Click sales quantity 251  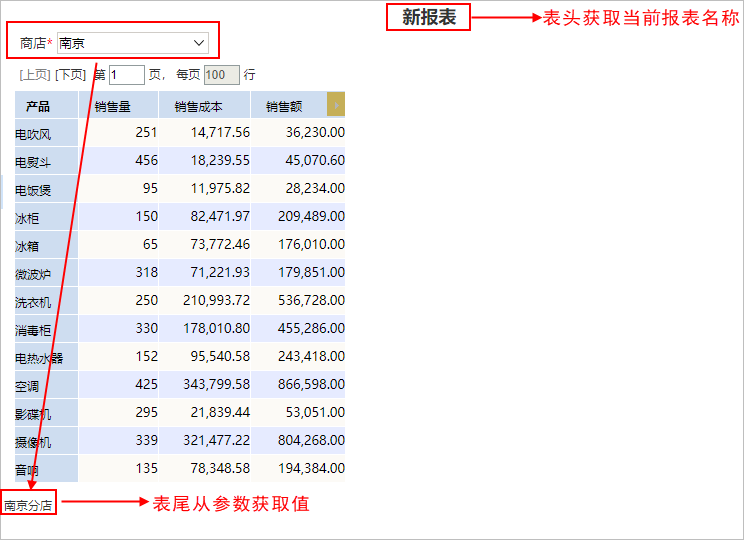(x=147, y=132)
